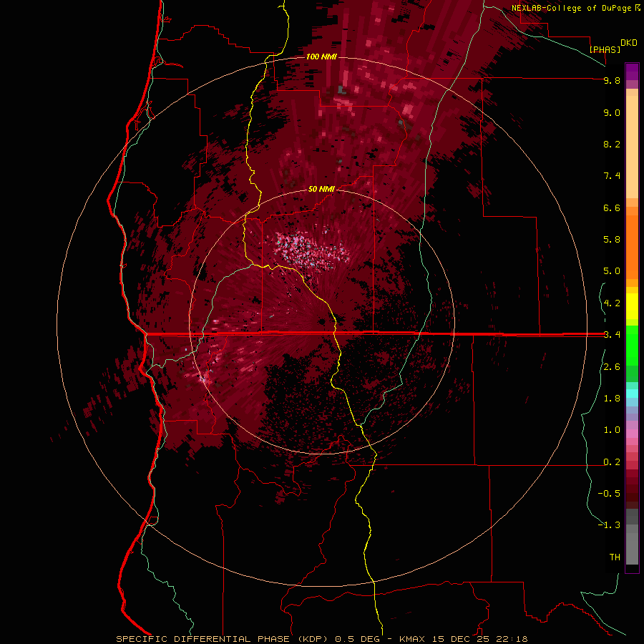Click the 8.2 legend value

pyautogui.click(x=612, y=144)
